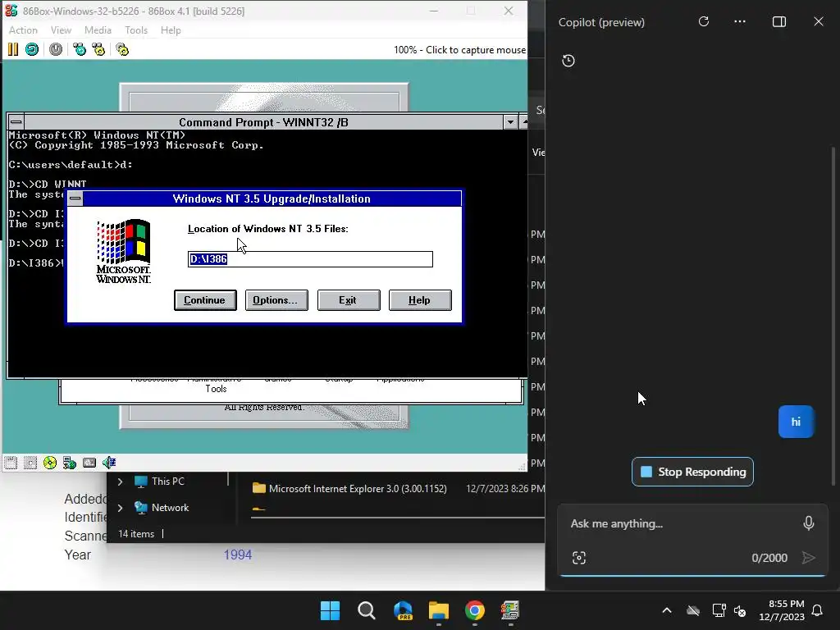Pause the 86Box emulation
This screenshot has width=840, height=630.
tap(13, 50)
